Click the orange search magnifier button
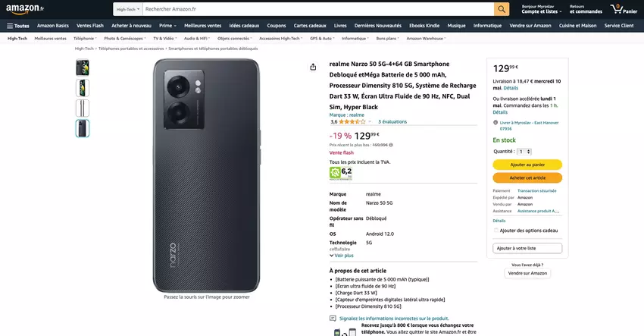This screenshot has width=644, height=336. (502, 9)
